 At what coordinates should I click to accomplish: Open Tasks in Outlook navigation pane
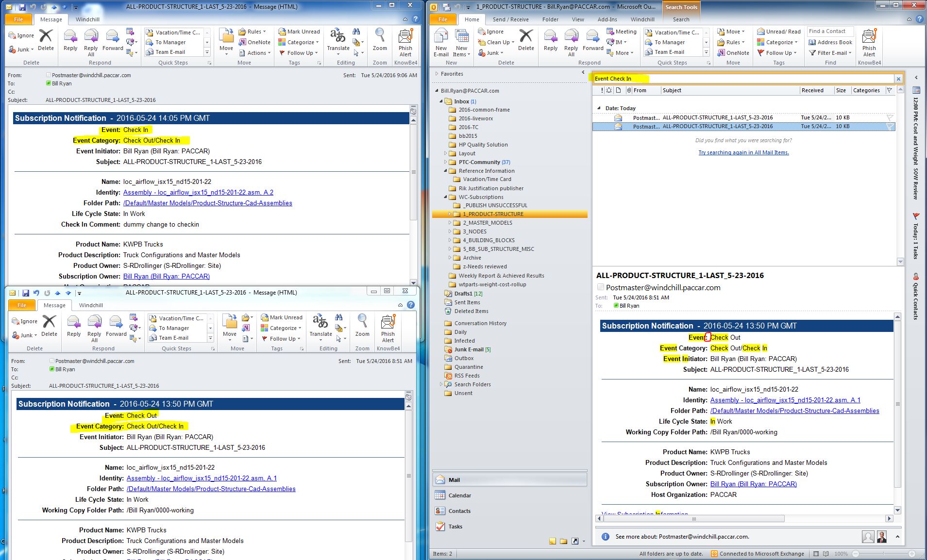[x=509, y=527]
